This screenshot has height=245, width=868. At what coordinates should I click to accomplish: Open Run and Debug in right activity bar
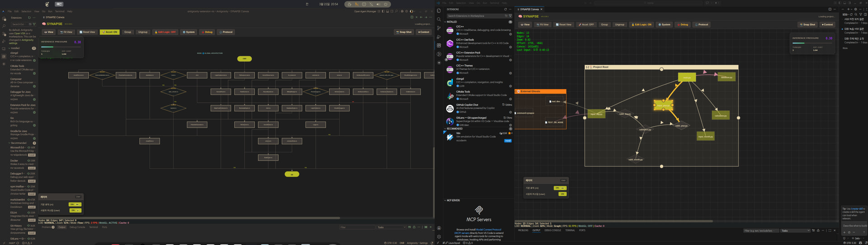point(439,37)
